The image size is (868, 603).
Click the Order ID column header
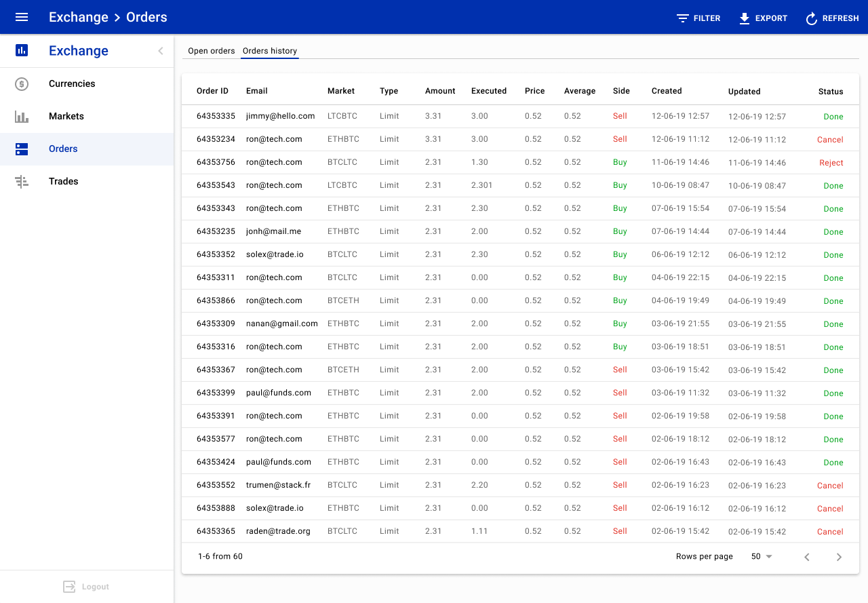(x=212, y=91)
